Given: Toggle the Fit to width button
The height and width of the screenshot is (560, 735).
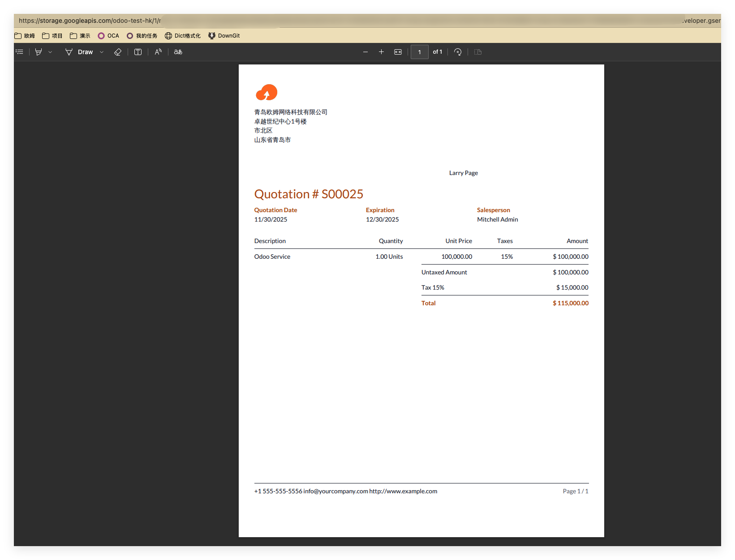Looking at the screenshot, I should tap(398, 52).
